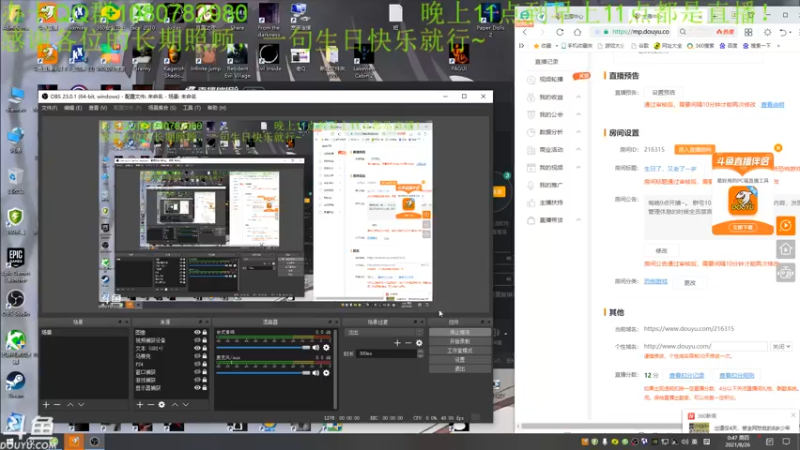Adjust microphone/Aux volume slider
Image resolution: width=800 pixels, height=450 pixels.
click(264, 373)
